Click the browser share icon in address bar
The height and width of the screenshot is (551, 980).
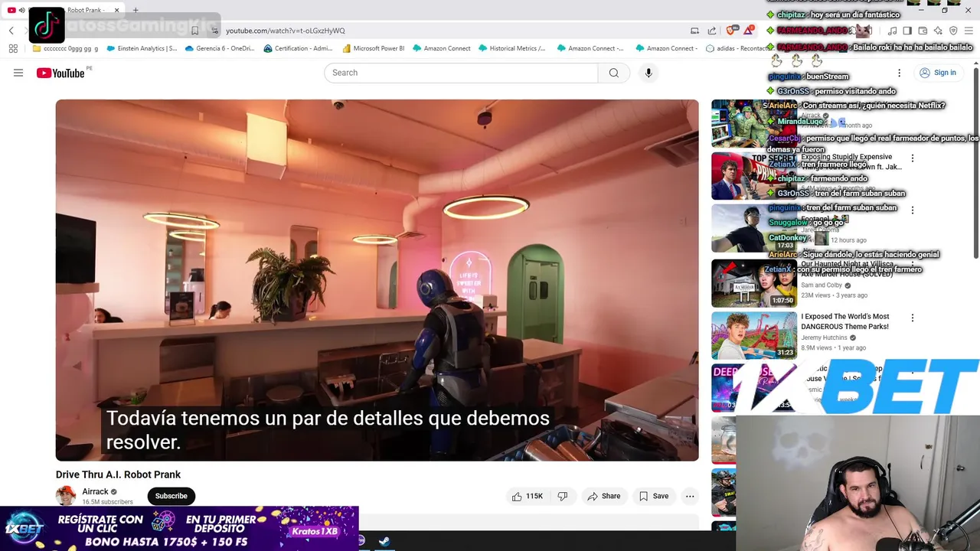712,31
